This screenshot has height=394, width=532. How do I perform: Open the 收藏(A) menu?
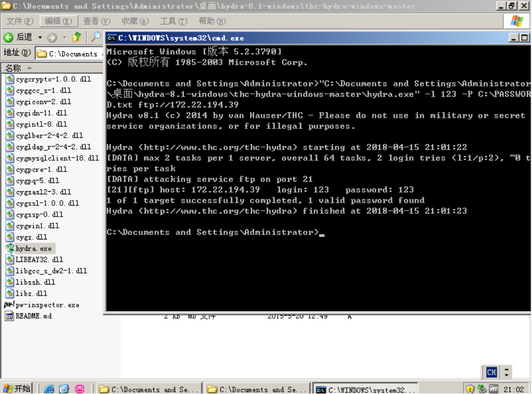[x=135, y=21]
